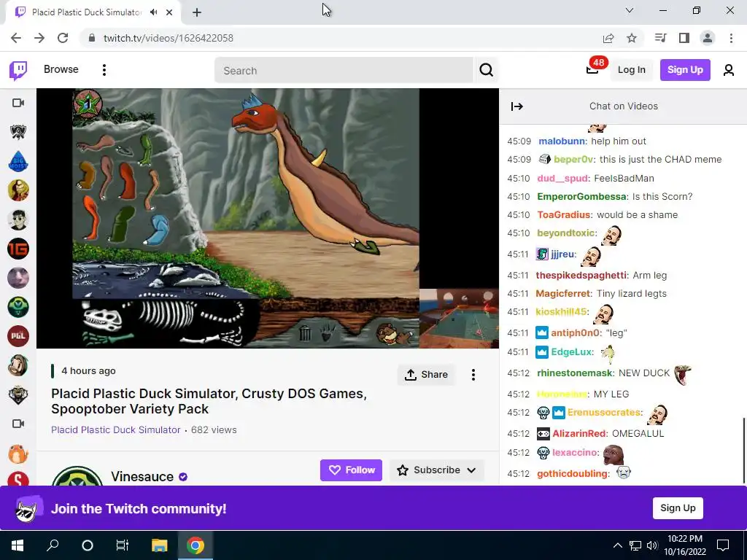Screen dimensions: 747x560
Task: Expand the tab search chevron
Action: point(630,10)
